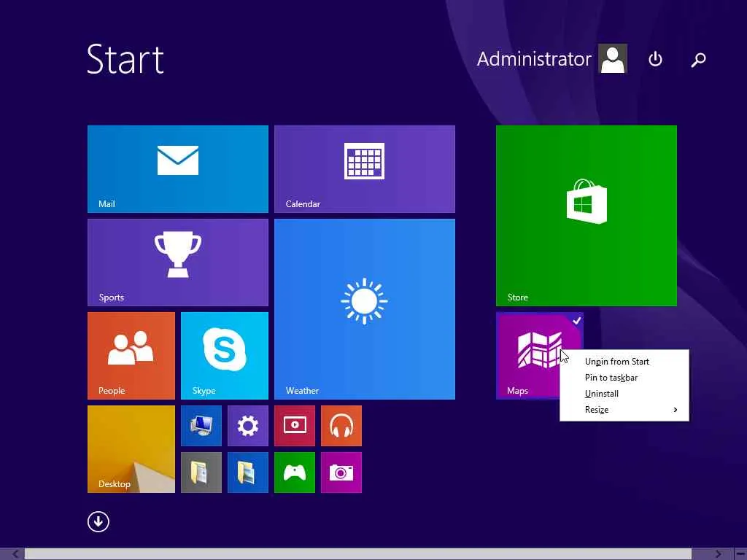Open the People tile
Viewport: 747px width, 560px height.
(131, 356)
